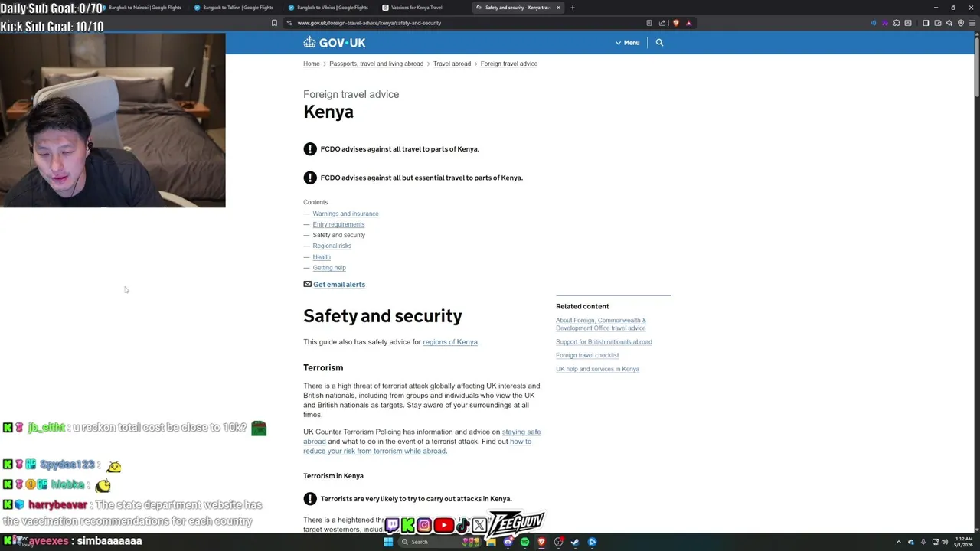Click the Home breadcrumb link
The height and width of the screenshot is (551, 980).
tap(311, 64)
